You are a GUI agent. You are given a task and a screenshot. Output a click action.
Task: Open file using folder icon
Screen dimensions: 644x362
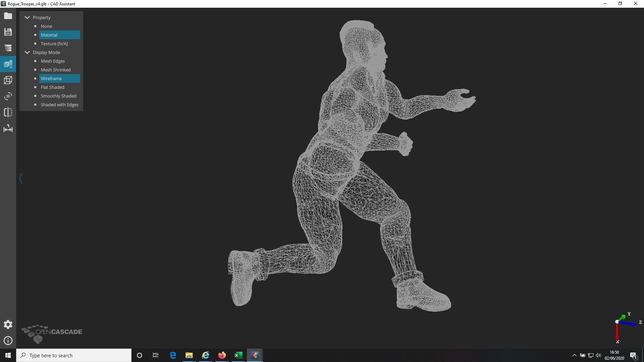tap(8, 16)
